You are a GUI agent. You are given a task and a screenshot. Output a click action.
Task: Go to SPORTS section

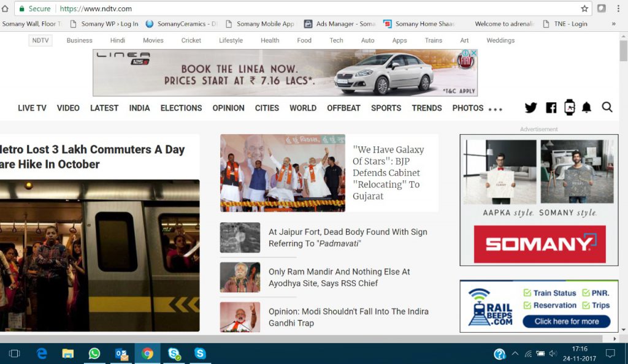point(386,108)
